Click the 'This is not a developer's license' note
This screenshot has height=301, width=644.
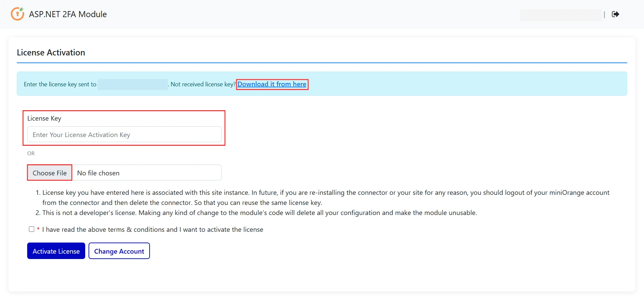[260, 213]
